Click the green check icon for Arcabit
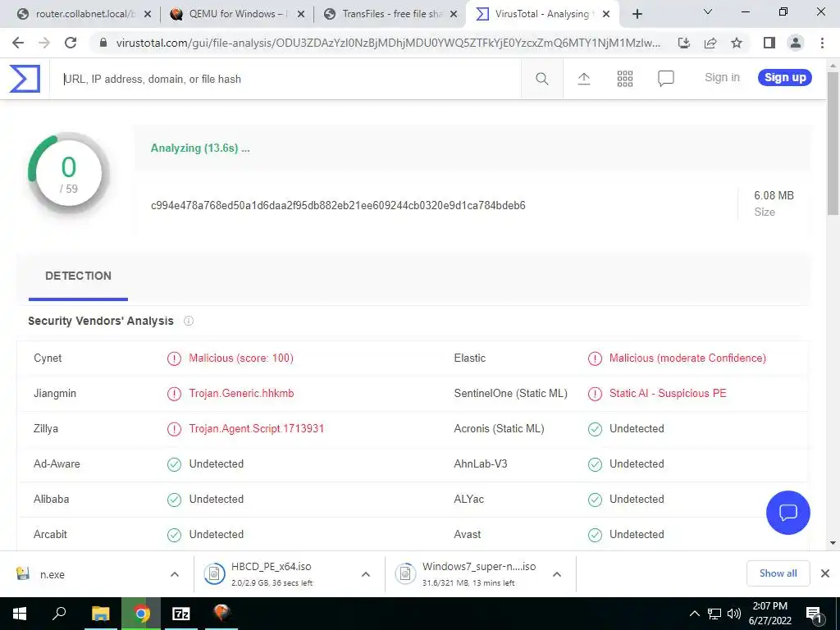840x630 pixels. [x=174, y=535]
